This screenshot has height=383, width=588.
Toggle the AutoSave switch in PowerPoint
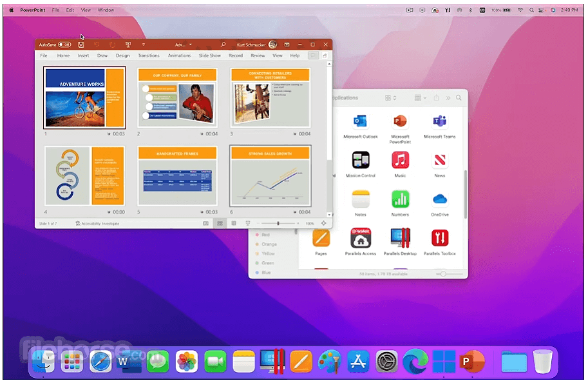64,44
